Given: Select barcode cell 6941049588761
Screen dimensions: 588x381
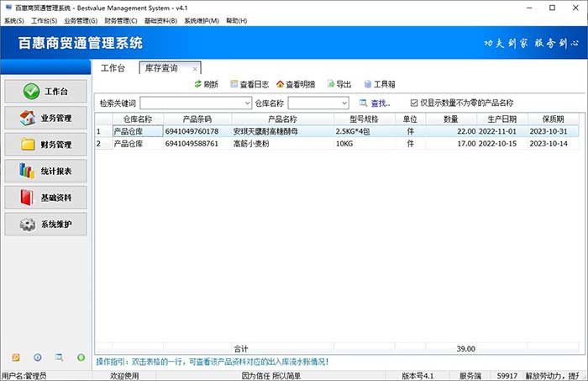Looking at the screenshot, I should coord(197,143).
